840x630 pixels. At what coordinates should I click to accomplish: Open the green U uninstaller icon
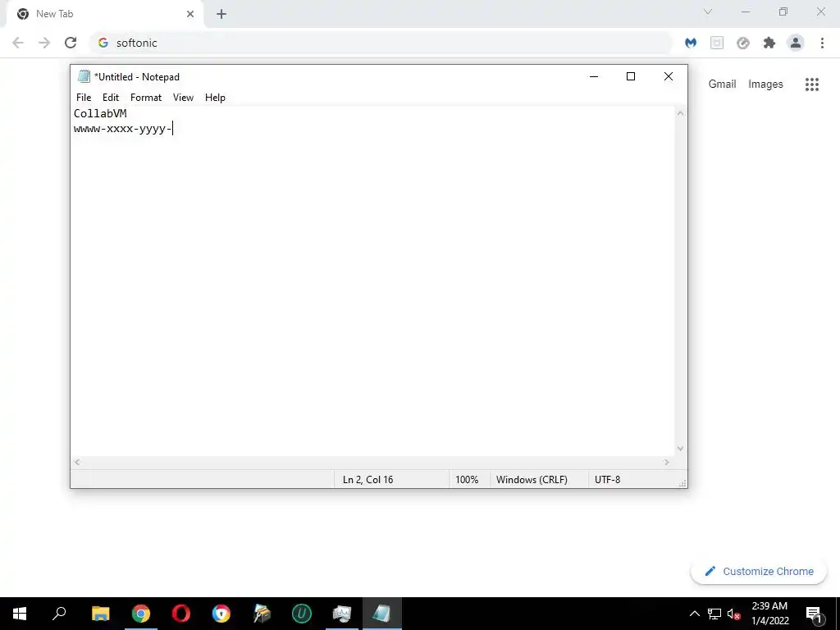[302, 614]
